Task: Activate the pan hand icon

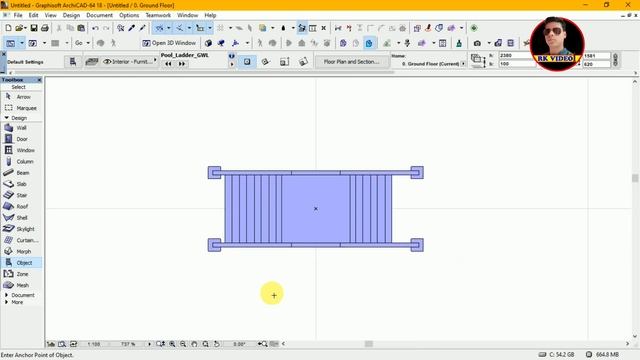Action: coord(194,344)
